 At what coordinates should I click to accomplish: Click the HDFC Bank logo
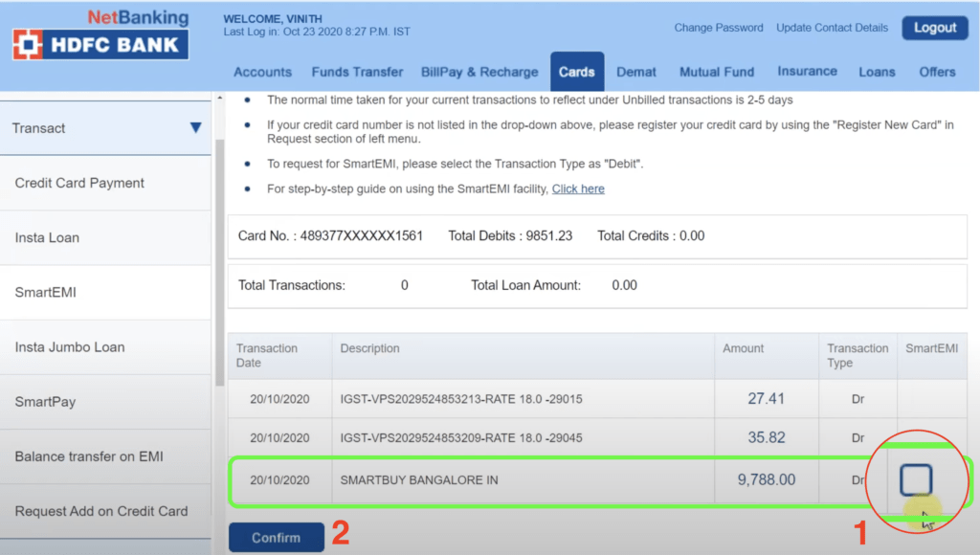coord(100,44)
